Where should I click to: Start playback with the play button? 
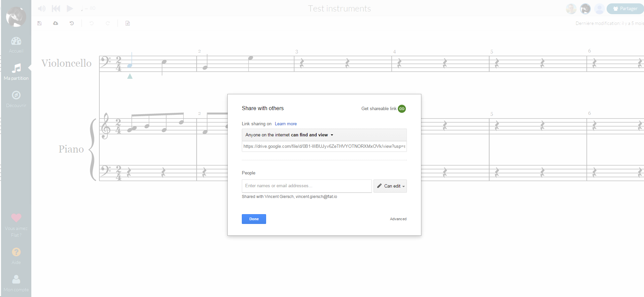(x=70, y=8)
